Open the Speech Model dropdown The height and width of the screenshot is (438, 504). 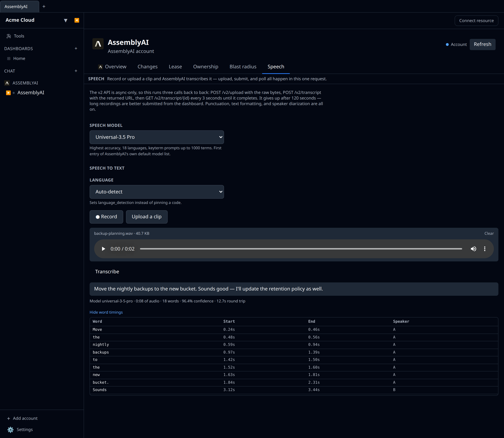156,137
